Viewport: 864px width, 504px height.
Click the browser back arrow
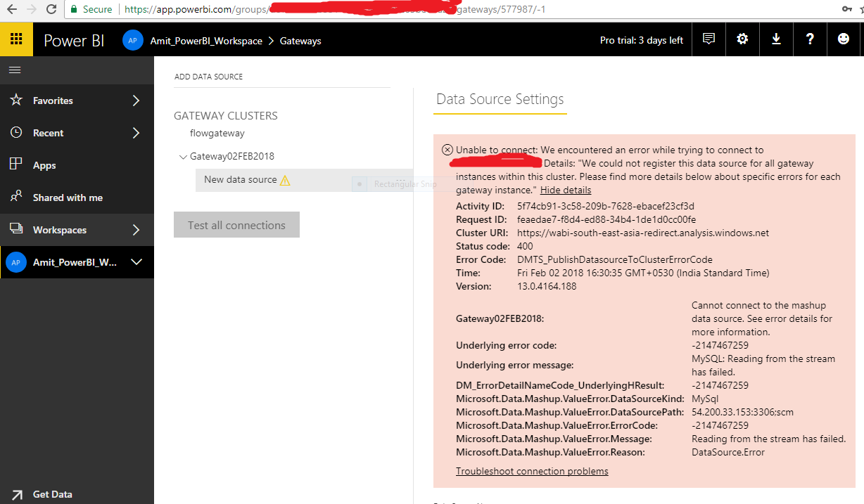coord(12,9)
